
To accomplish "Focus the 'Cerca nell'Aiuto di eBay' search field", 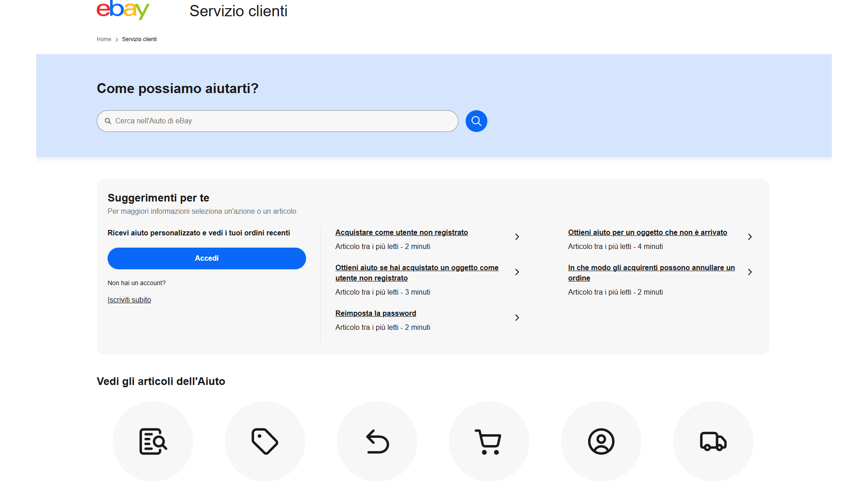I will click(x=278, y=121).
